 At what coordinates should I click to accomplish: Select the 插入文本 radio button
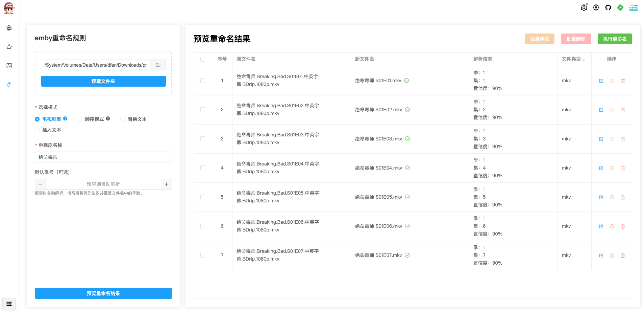pyautogui.click(x=37, y=130)
